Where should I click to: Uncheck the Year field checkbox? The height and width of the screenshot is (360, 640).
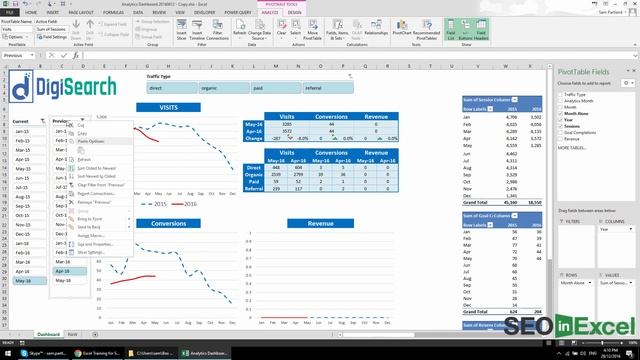coord(561,120)
